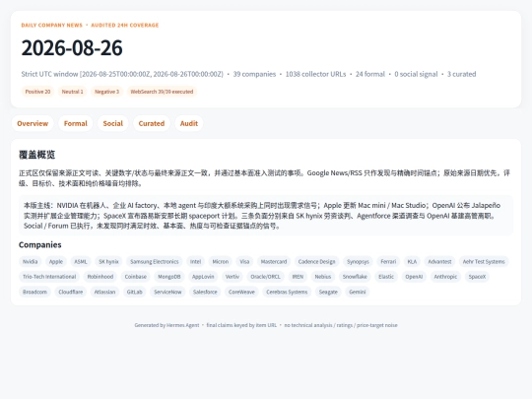Select the Elastic company chip
Screen dimensions: 532x399
[x=386, y=277]
